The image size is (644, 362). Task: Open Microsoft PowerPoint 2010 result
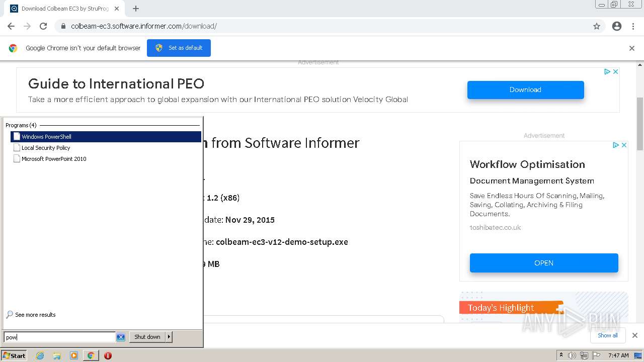coord(106,159)
